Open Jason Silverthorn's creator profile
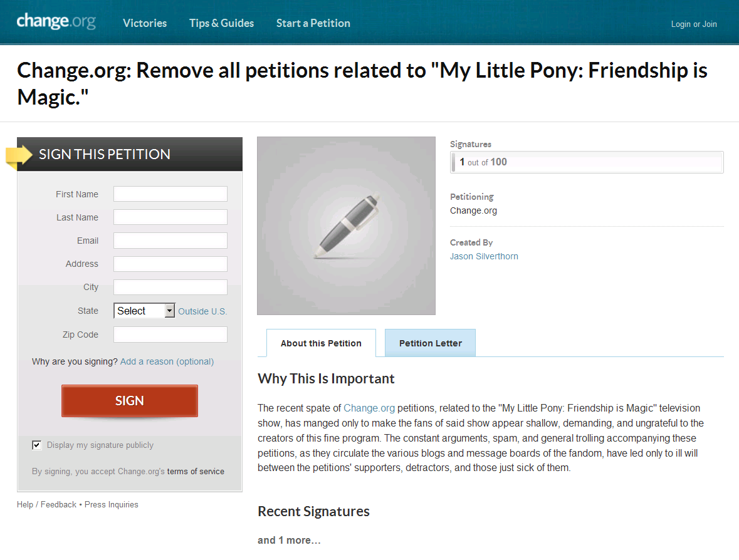Viewport: 739px width, 560px height. click(x=484, y=256)
